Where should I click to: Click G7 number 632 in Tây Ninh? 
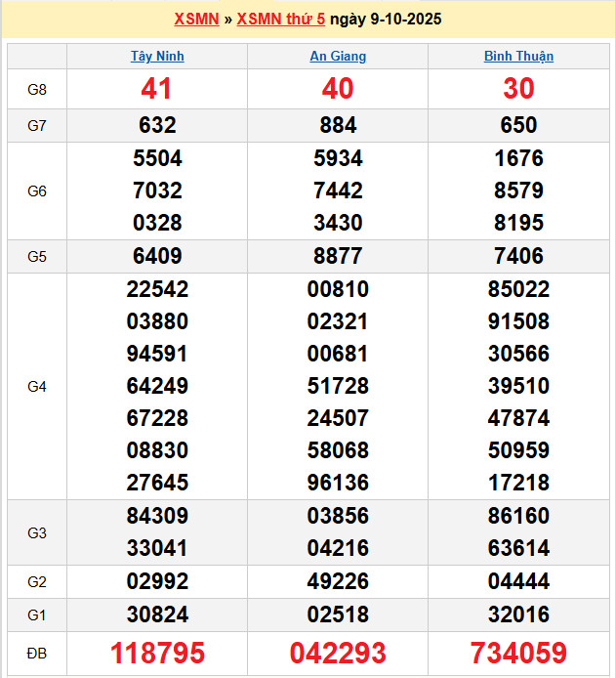click(157, 125)
